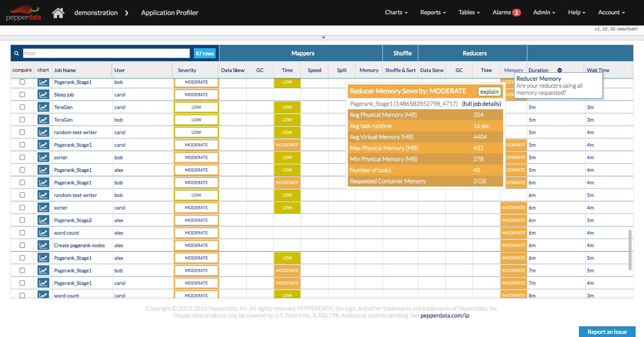Open chart for sorter carol row
Screen dimensions: 644x337
43,208
